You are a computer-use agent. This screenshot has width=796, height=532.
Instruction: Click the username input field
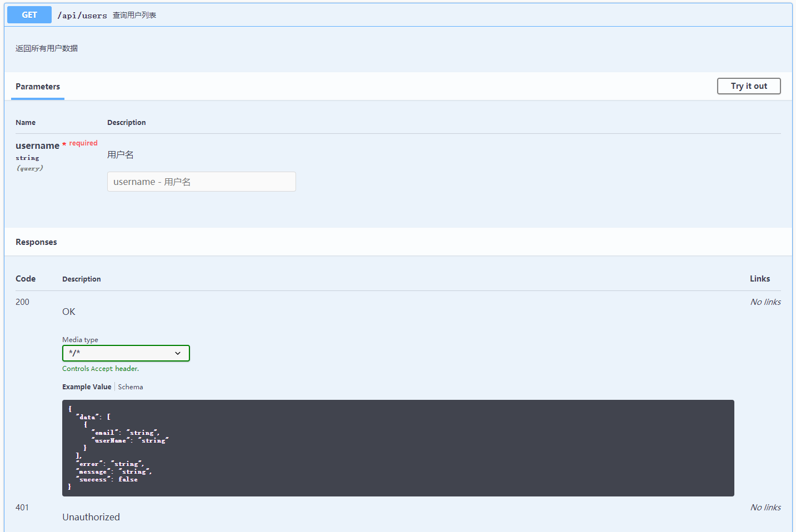coord(201,182)
